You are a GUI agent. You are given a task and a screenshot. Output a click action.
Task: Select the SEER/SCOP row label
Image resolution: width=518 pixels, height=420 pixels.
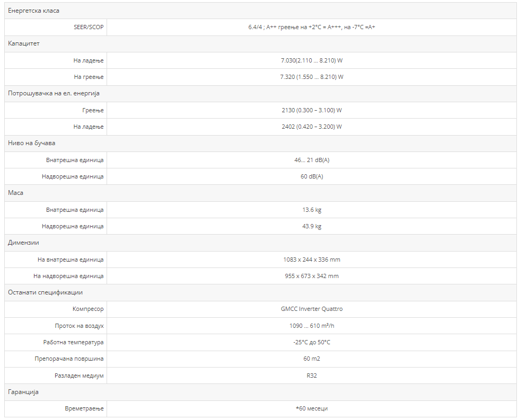point(89,27)
